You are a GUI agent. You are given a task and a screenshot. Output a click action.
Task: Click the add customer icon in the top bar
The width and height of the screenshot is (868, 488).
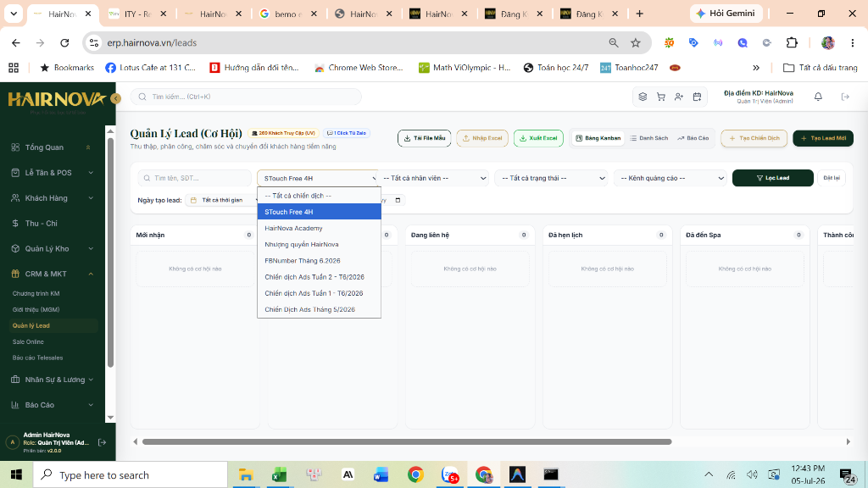[x=679, y=97]
